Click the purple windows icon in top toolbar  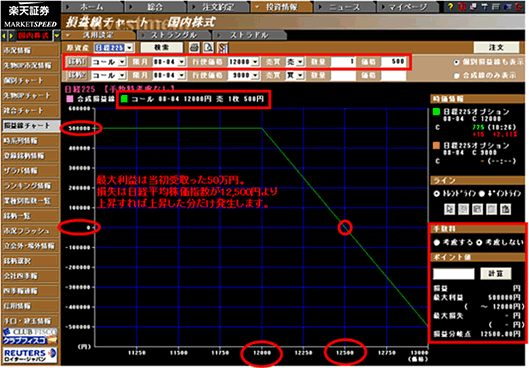click(x=473, y=6)
